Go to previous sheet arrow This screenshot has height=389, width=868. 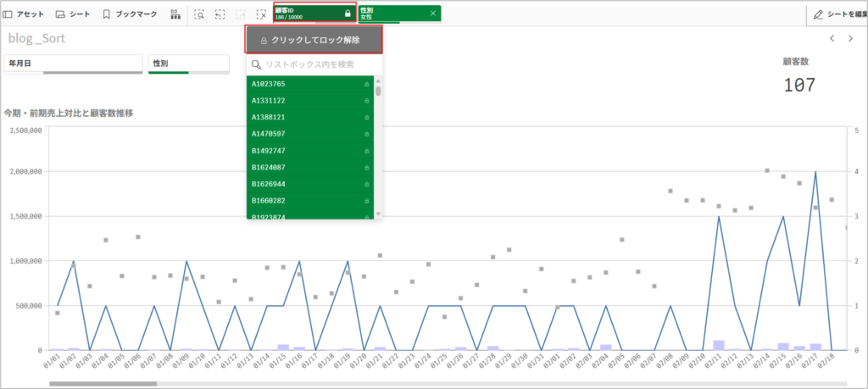832,39
